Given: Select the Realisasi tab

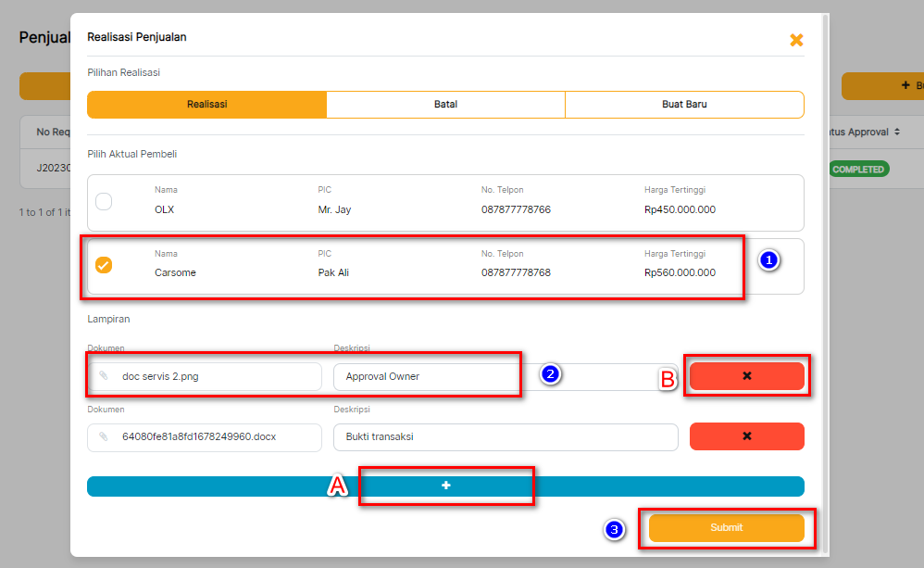Looking at the screenshot, I should coord(206,105).
